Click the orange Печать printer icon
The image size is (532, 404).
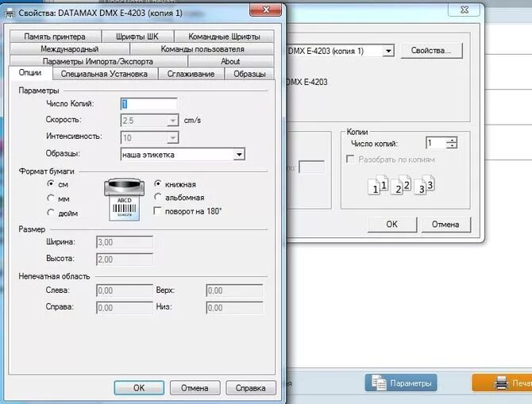pyautogui.click(x=501, y=383)
